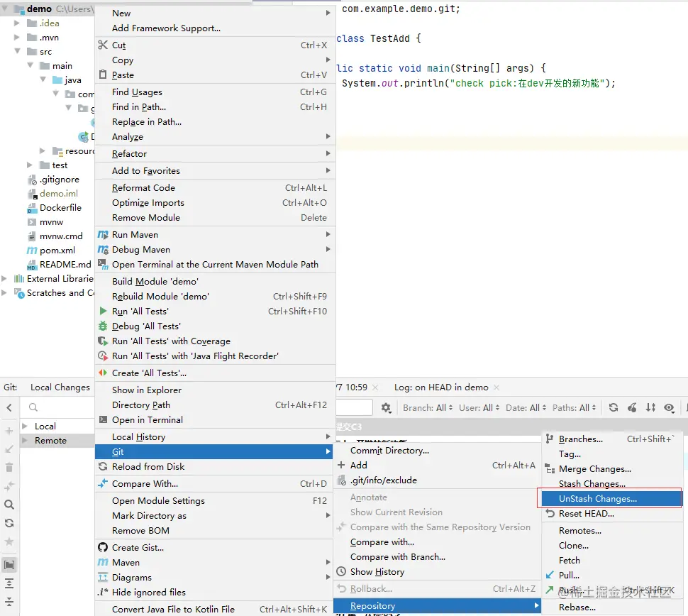Click the cherry-pick icon in Git log toolbar
This screenshot has width=688, height=616.
pos(632,407)
